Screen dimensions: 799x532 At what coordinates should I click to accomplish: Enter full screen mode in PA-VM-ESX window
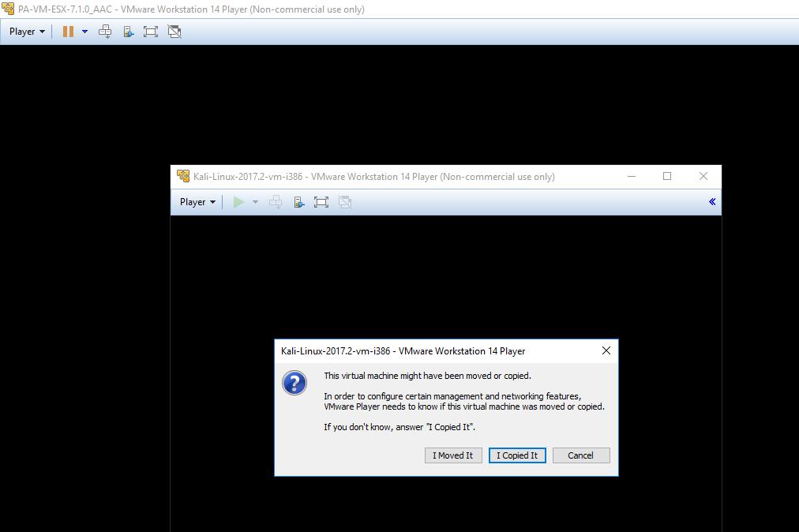[x=151, y=32]
